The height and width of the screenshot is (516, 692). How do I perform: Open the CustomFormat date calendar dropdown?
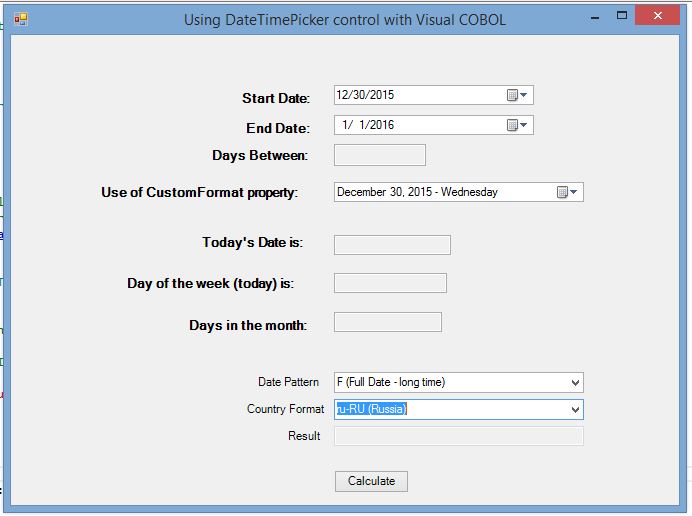click(x=568, y=192)
